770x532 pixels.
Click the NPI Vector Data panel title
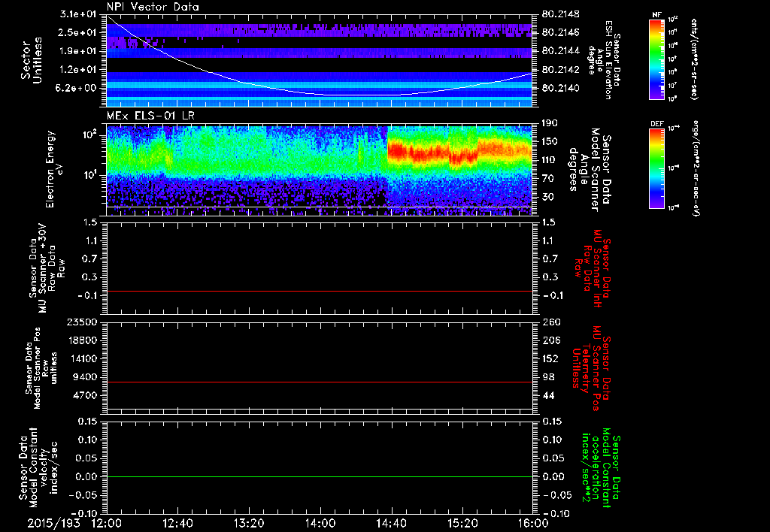[x=153, y=7]
